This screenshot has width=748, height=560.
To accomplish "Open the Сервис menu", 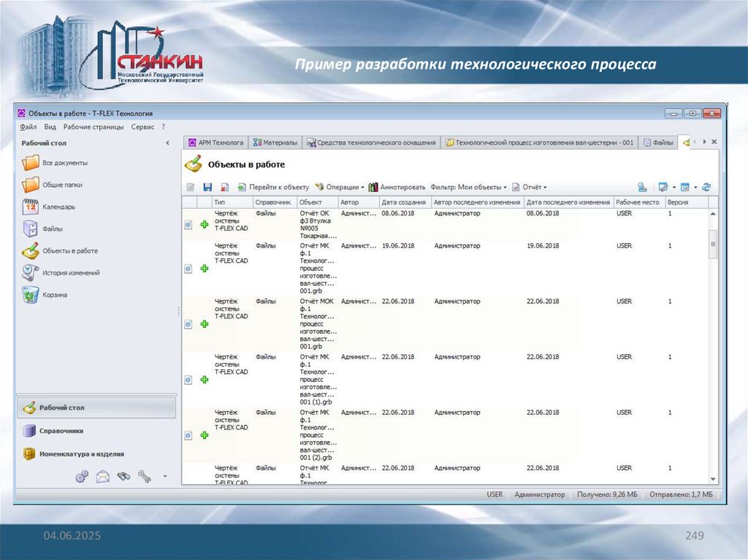I will [x=142, y=126].
